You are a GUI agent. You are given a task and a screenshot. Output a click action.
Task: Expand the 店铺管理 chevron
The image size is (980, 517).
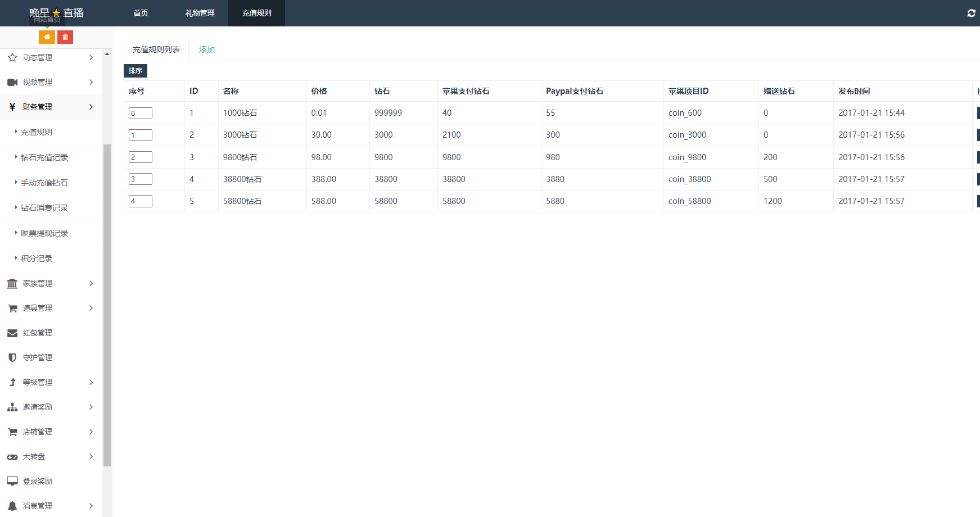pos(91,432)
